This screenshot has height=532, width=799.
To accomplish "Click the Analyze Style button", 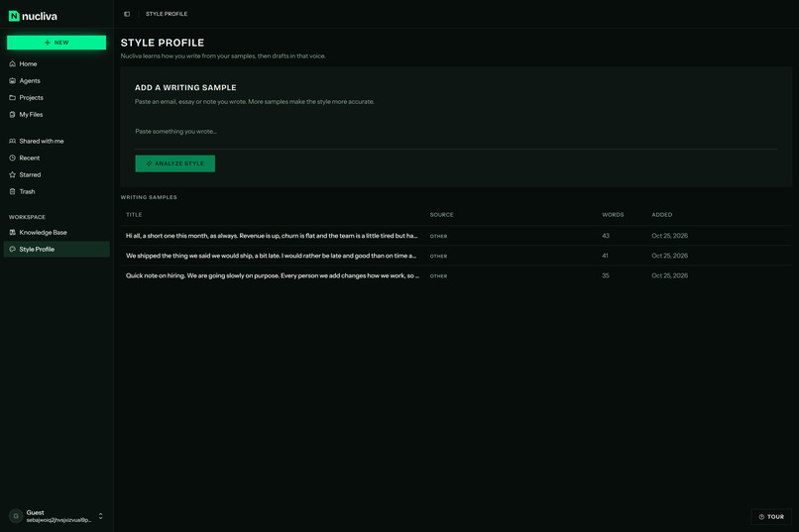I will point(174,163).
